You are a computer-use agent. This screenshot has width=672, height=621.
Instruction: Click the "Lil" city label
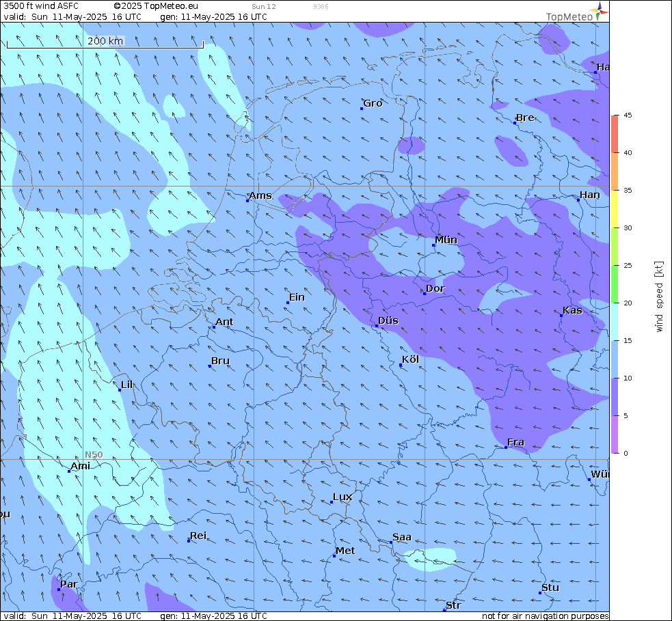click(x=126, y=385)
